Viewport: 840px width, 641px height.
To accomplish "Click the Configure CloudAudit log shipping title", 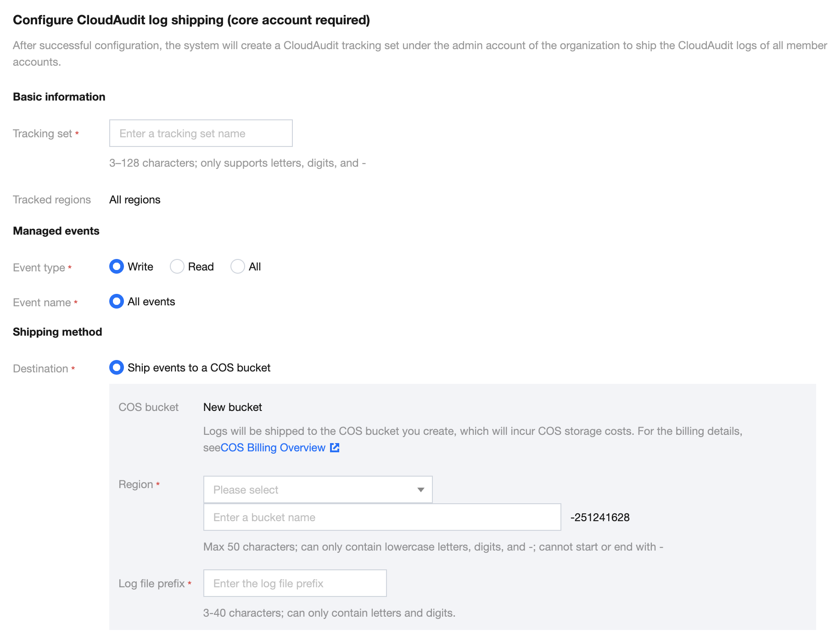I will coord(191,20).
